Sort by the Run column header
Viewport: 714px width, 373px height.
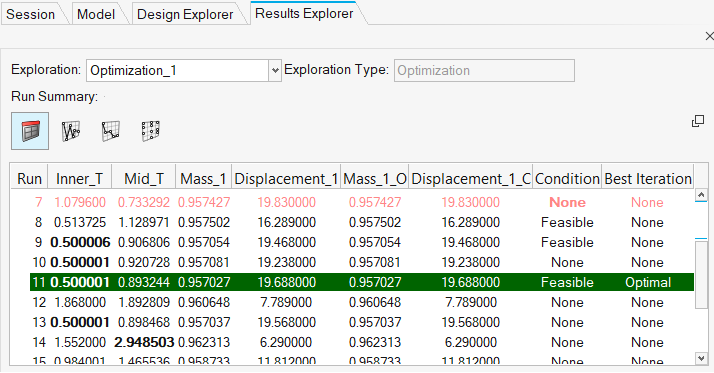coord(29,179)
